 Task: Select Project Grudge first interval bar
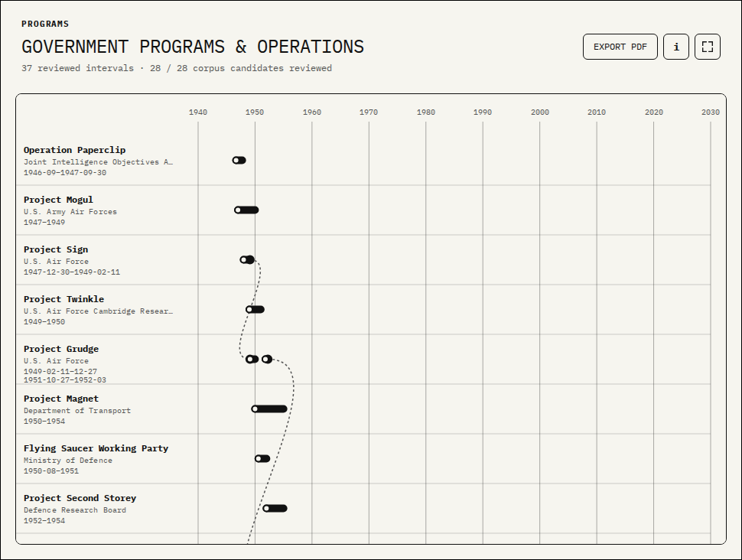pos(252,360)
